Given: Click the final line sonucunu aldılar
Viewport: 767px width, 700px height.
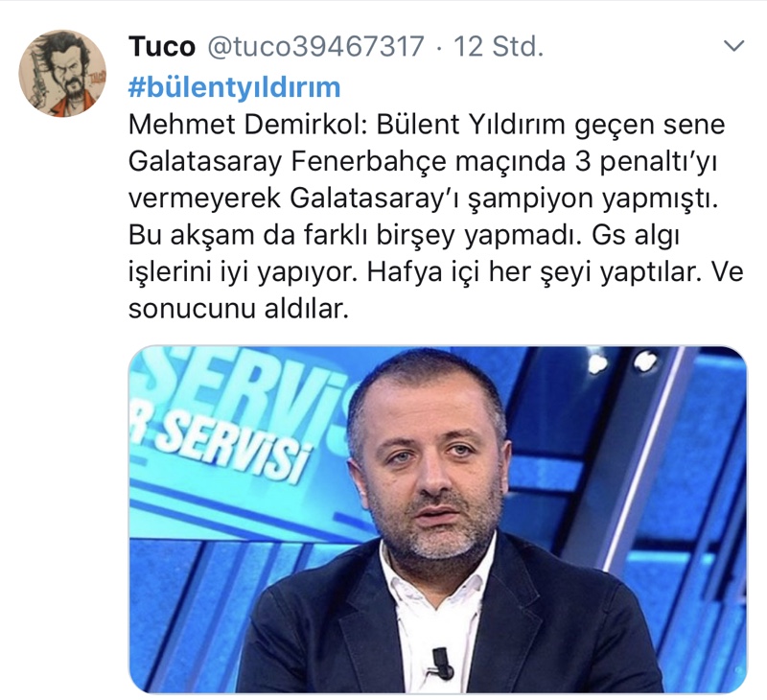Looking at the screenshot, I should (x=238, y=309).
